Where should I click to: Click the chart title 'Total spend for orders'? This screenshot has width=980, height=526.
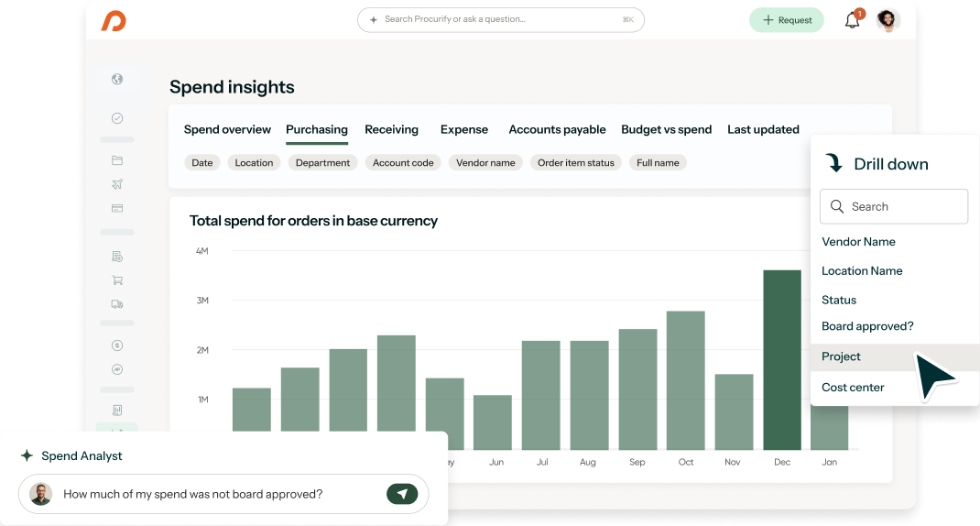(x=313, y=221)
